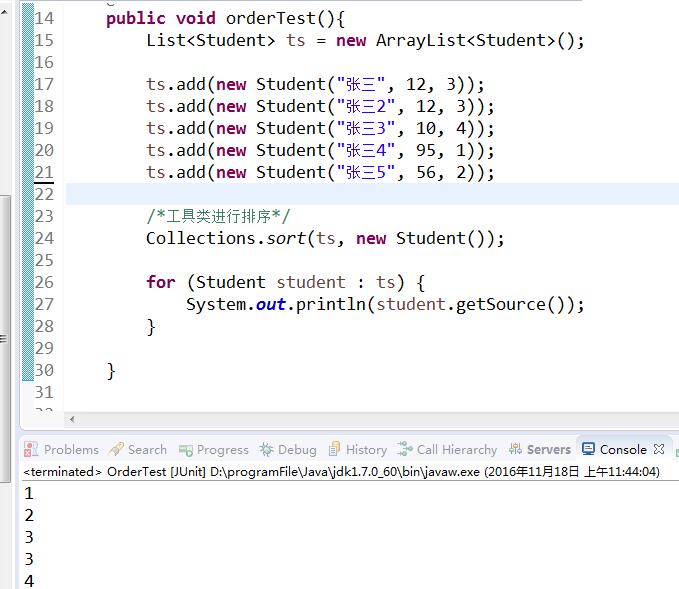Click value 95 on line 20

(426, 151)
